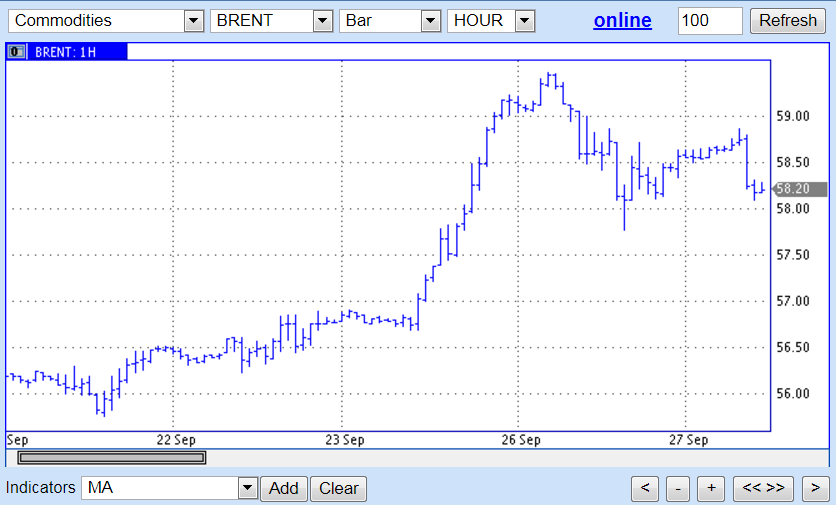Click the chart horizontal scrollbar thumb
Screen dimensions: 836x505
point(111,458)
